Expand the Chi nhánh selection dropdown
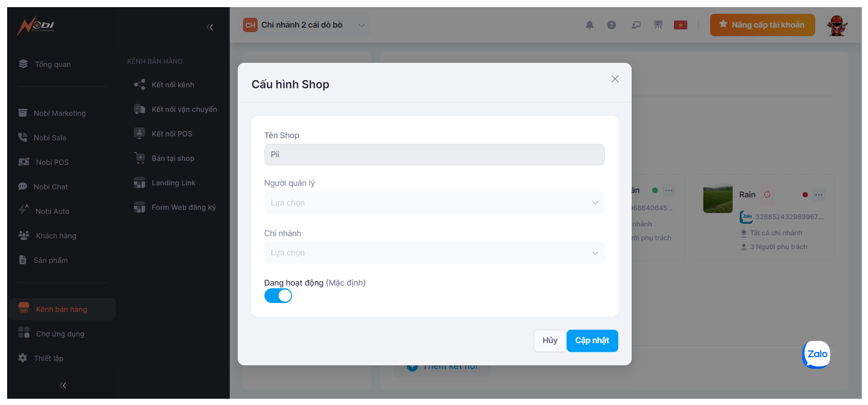868x405 pixels. 434,253
